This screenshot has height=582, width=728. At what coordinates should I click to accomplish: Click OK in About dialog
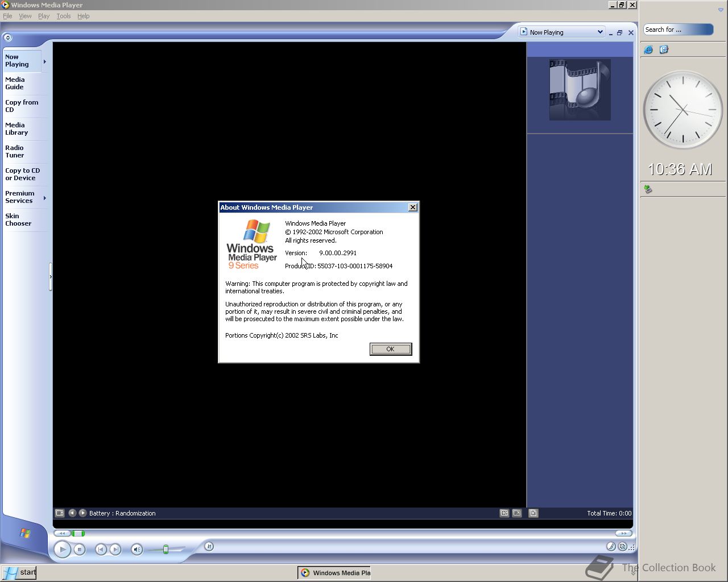point(391,349)
